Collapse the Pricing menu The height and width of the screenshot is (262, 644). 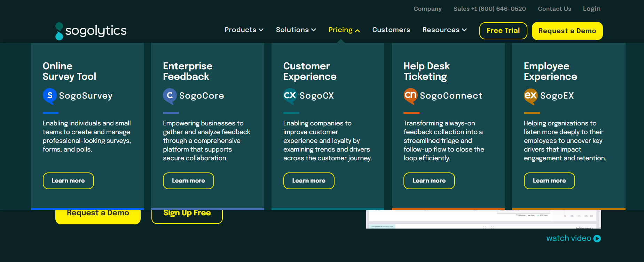point(344,30)
